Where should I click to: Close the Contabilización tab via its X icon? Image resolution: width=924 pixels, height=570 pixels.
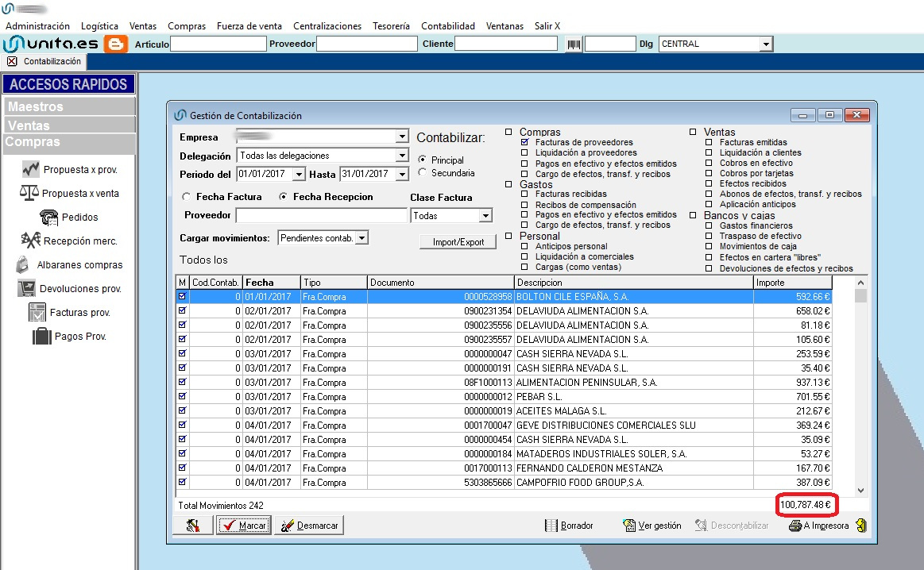point(12,61)
